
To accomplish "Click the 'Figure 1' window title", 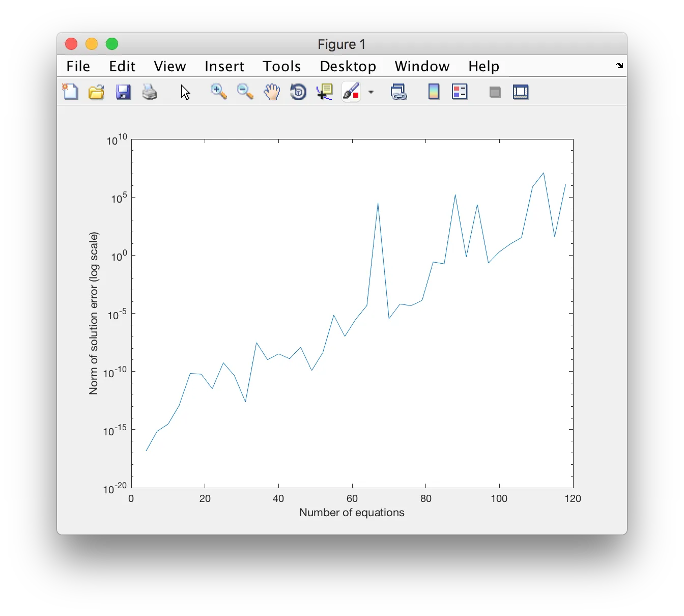I will click(x=341, y=44).
